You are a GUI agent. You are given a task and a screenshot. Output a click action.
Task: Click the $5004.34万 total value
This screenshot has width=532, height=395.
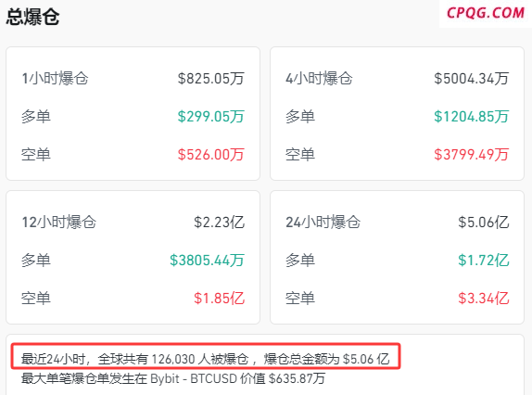coord(472,79)
